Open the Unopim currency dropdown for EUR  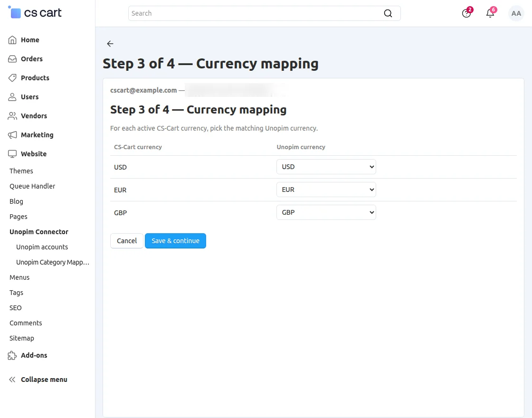coord(326,190)
